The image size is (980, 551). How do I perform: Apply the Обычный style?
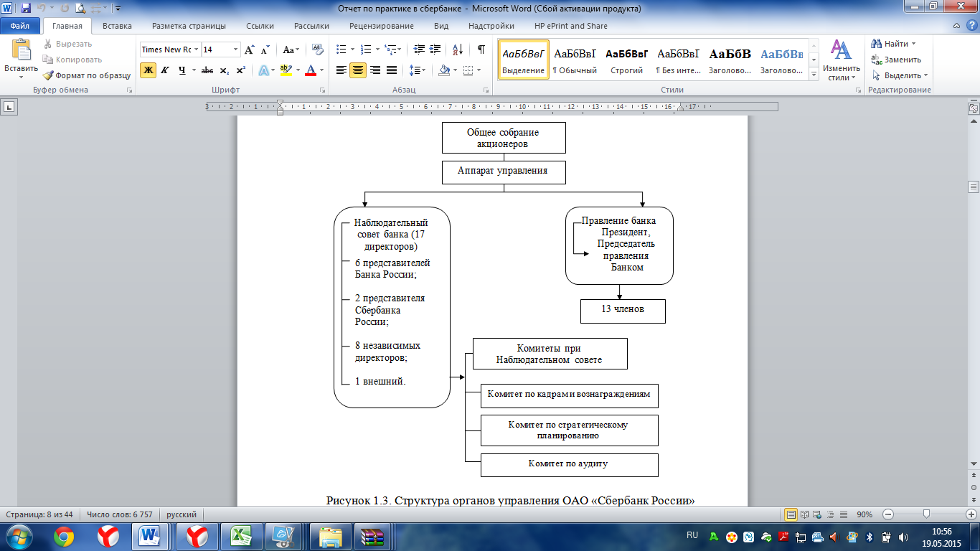click(x=575, y=60)
